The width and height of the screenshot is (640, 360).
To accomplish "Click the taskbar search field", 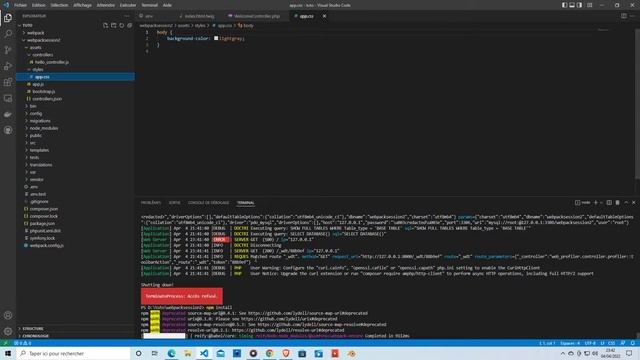I will (73, 353).
